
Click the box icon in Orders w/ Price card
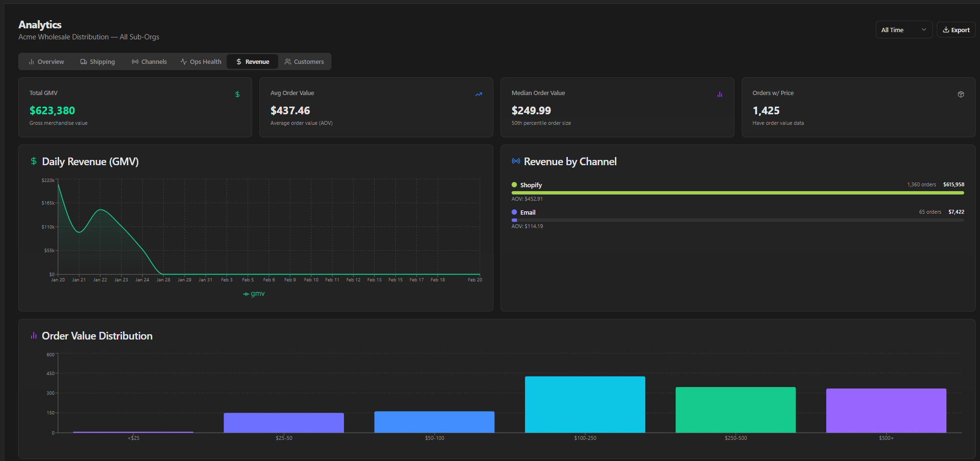tap(961, 95)
